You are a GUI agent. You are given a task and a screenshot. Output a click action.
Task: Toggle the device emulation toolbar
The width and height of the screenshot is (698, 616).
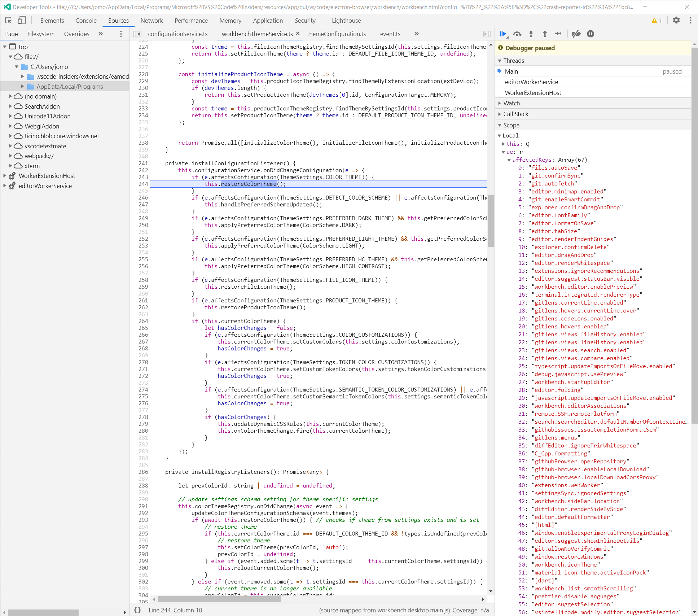point(22,20)
